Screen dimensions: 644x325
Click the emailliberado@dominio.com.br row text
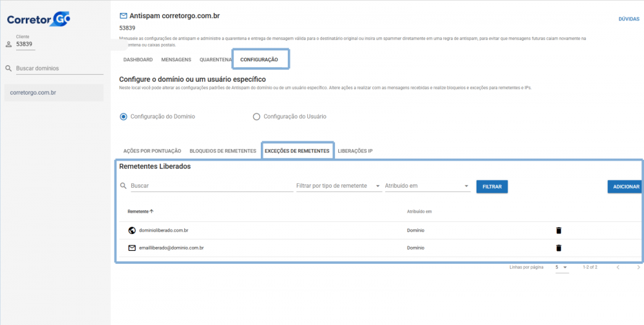tap(172, 248)
